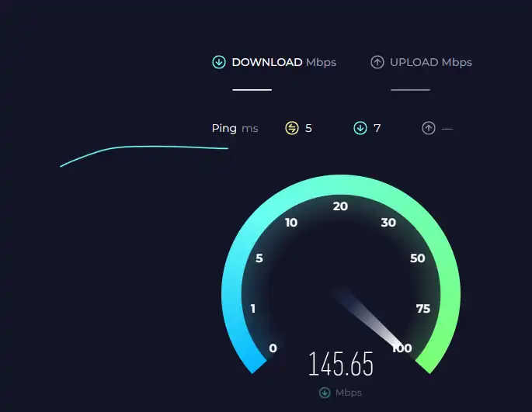Screen dimensions: 532x412
Task: Click the upload arrow icon beside UPLOAD Mbps
Action: [377, 62]
